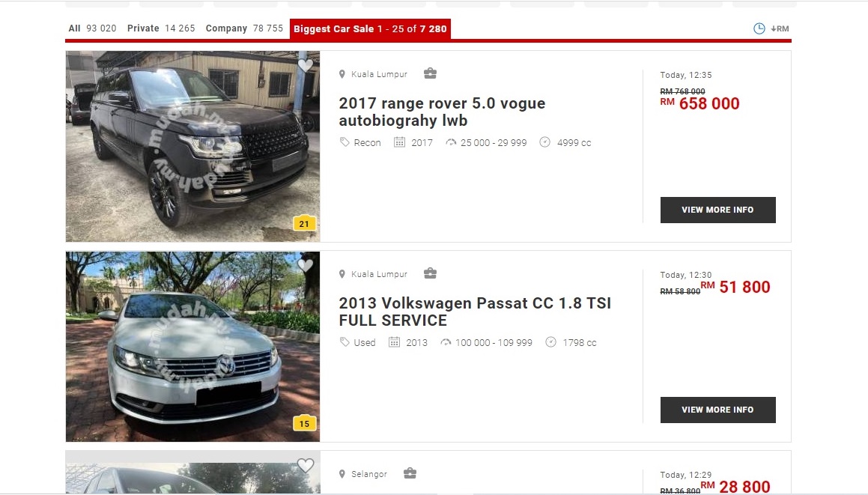
Task: Click mileage gauge icon for 100 000 - 109 999
Action: (446, 342)
